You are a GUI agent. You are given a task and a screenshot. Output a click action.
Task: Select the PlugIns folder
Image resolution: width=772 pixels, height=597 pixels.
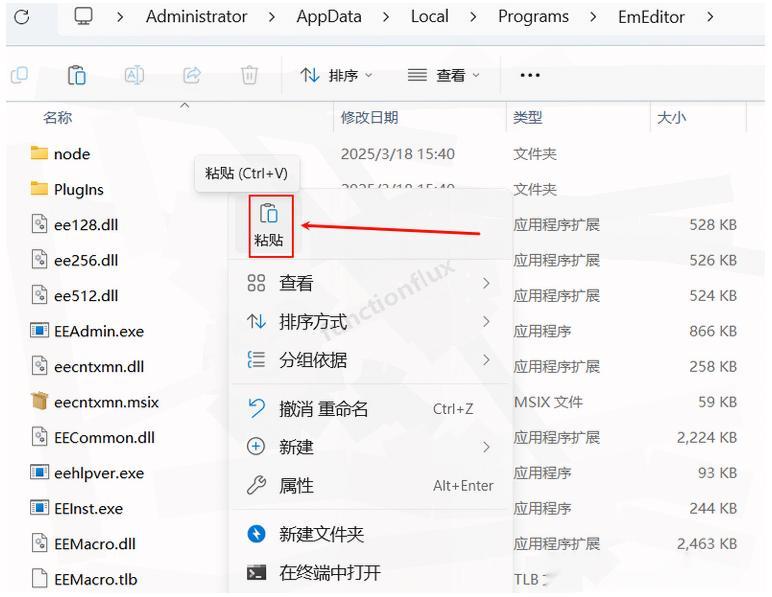(x=79, y=189)
